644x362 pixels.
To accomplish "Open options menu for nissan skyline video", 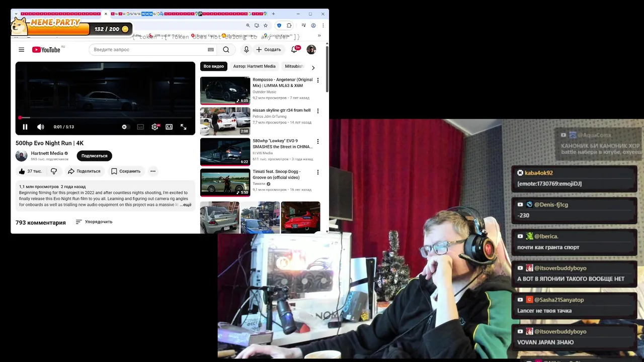I will tap(317, 111).
